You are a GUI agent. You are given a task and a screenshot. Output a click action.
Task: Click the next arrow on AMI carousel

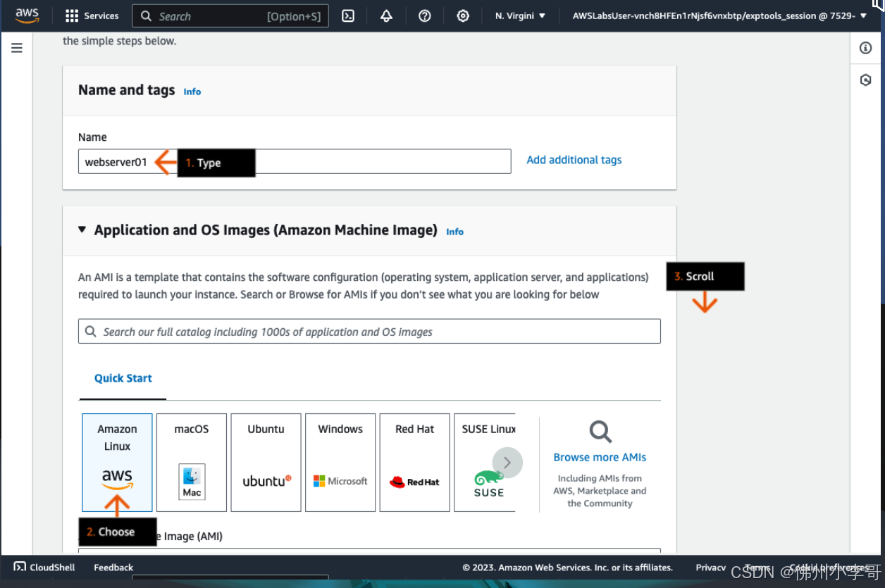coord(507,463)
